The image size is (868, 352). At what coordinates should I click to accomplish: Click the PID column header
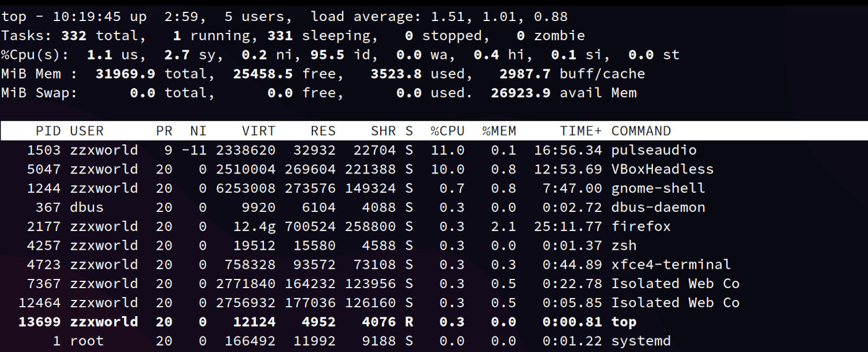[x=48, y=131]
